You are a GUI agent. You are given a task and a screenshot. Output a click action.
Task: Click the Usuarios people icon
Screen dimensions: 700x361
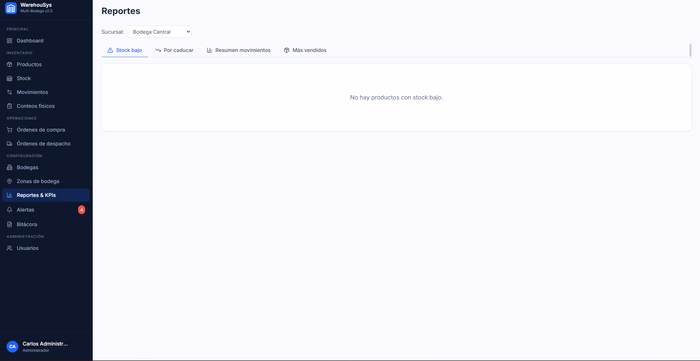(x=9, y=248)
